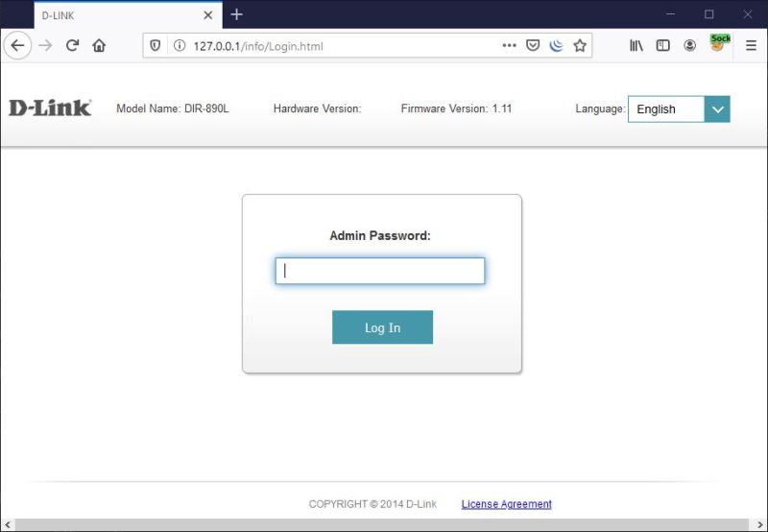Show site information via the info icon
This screenshot has height=532, width=768.
click(x=180, y=46)
